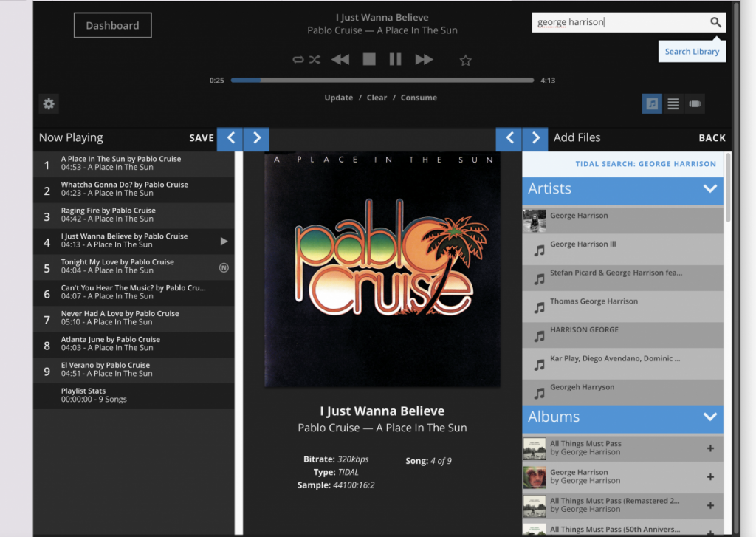Open settings gear icon
756x537 pixels.
click(x=49, y=103)
